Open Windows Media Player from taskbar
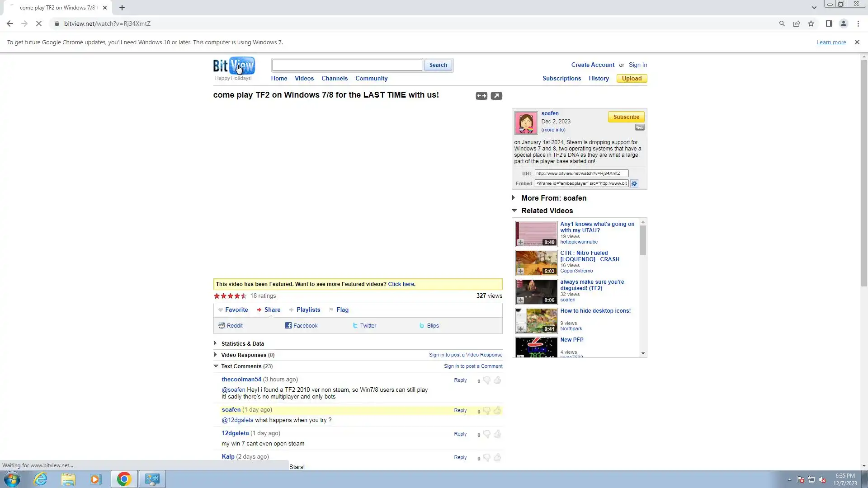868x488 pixels. pyautogui.click(x=95, y=479)
